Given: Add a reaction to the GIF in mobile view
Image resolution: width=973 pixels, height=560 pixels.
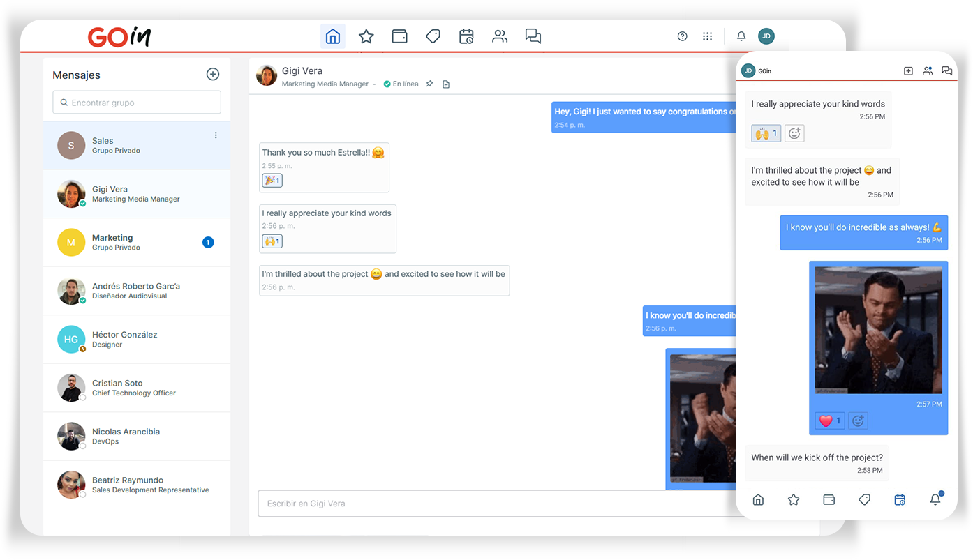Looking at the screenshot, I should coord(859,421).
